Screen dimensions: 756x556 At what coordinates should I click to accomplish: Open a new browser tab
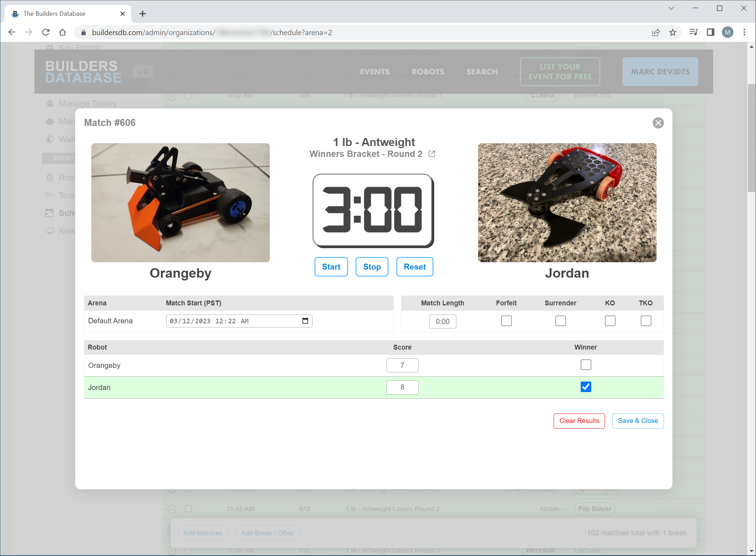[142, 14]
